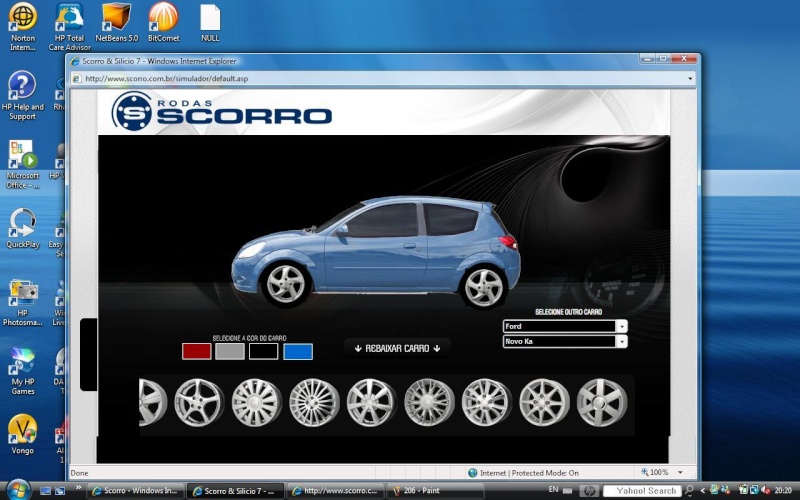Choose the thin multi-spoke wheel thumbnail
Screen dimensions: 800x500
click(x=314, y=403)
